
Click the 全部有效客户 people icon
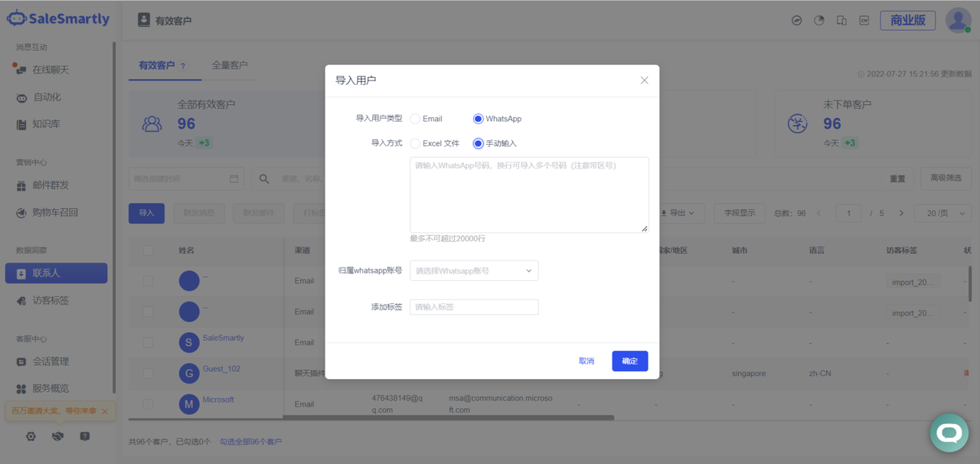[x=152, y=123]
